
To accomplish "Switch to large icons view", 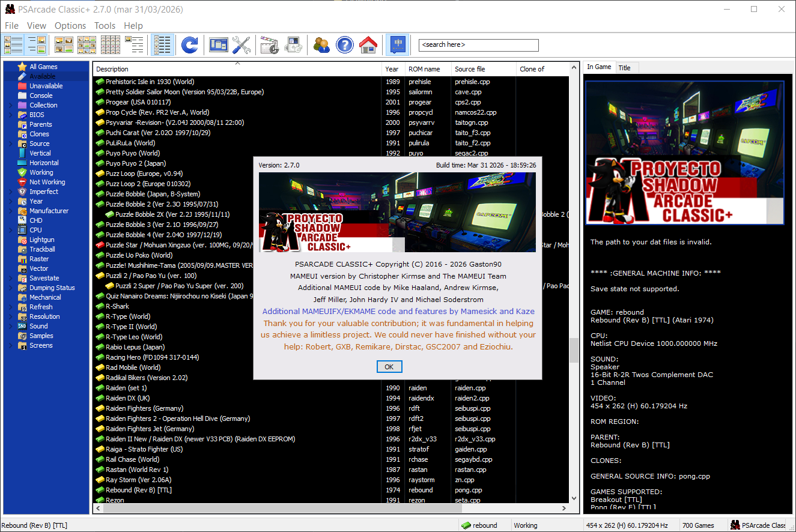I will click(x=64, y=45).
